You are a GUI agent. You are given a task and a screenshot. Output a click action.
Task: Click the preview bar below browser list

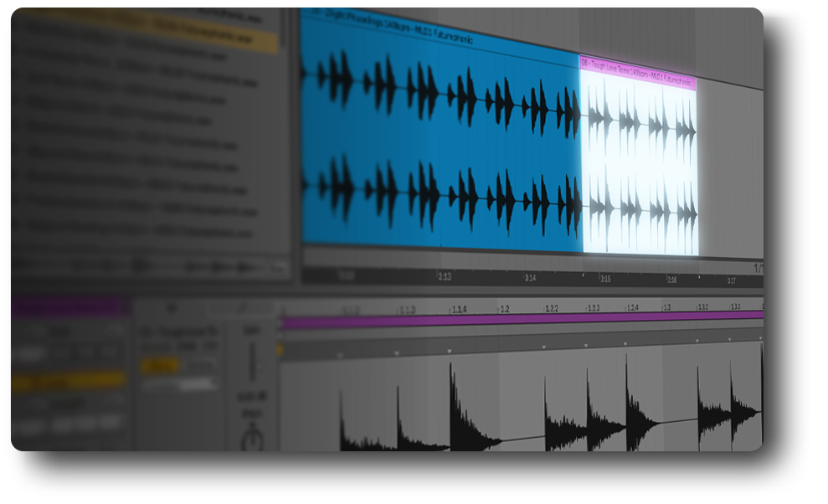point(151,266)
